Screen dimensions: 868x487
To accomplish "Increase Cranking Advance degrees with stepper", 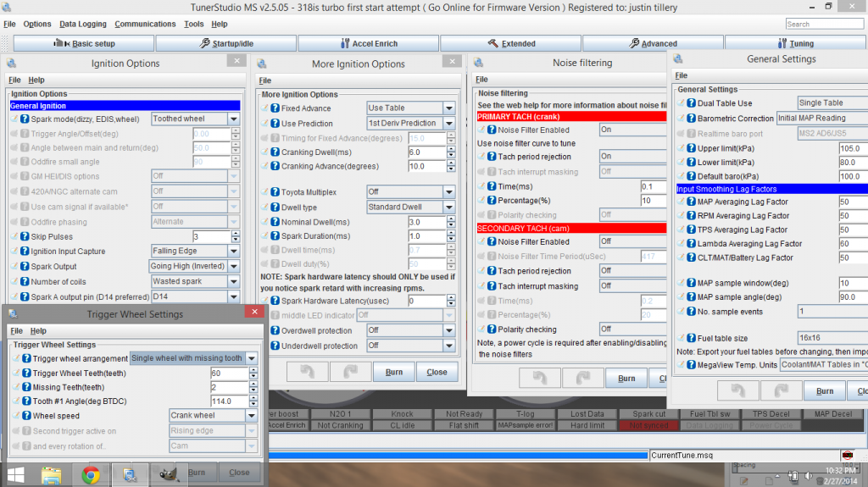I will point(451,163).
